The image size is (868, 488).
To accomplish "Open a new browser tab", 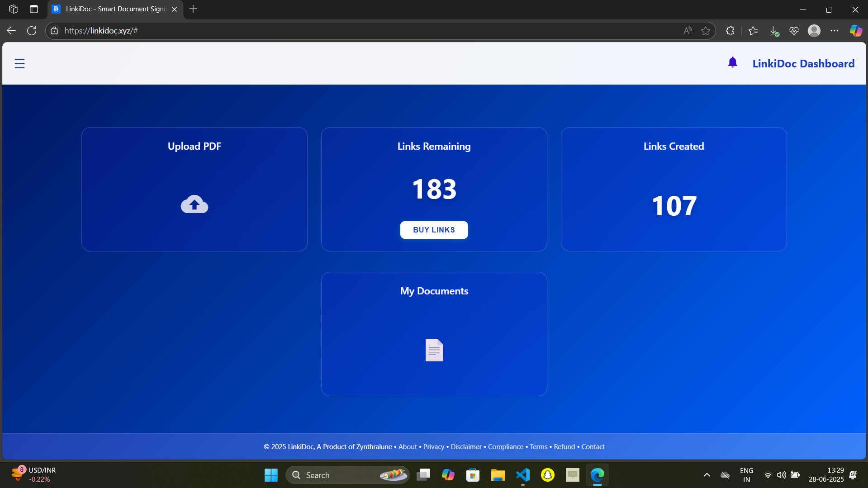I will click(x=193, y=9).
